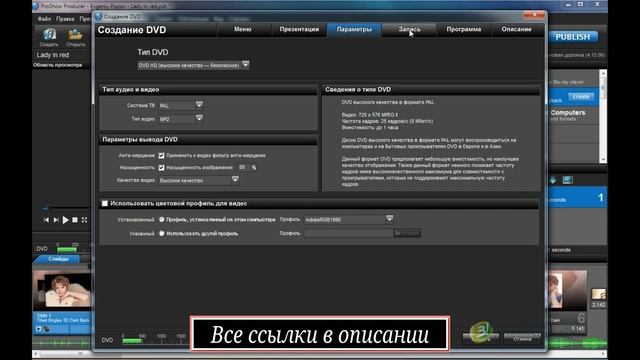
Task: Open the AdobeRGB1998 profile dropdown
Action: point(389,219)
